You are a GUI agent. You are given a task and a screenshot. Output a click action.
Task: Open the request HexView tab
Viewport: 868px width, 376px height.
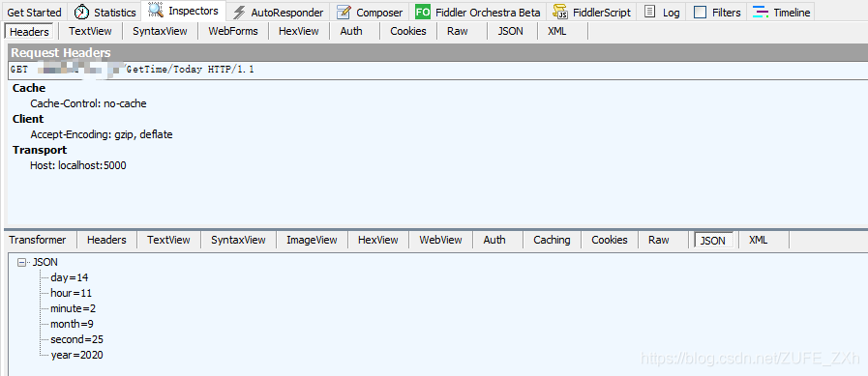pos(299,31)
